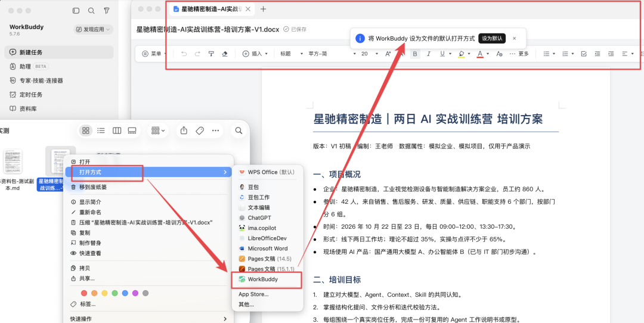644x323 pixels.
Task: Select 打开 in the context menu
Action: (x=150, y=162)
